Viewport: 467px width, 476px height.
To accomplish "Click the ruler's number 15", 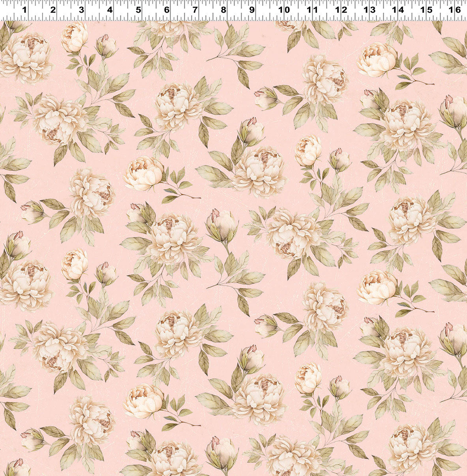I will [427, 10].
